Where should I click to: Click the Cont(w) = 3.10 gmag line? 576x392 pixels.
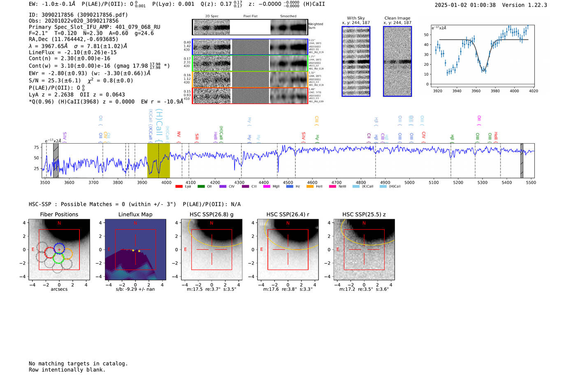[x=99, y=65]
